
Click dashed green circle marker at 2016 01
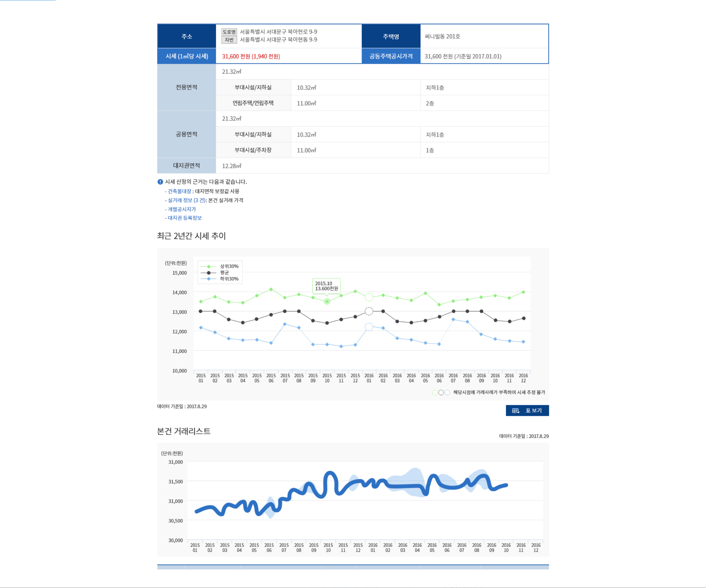coord(369,297)
